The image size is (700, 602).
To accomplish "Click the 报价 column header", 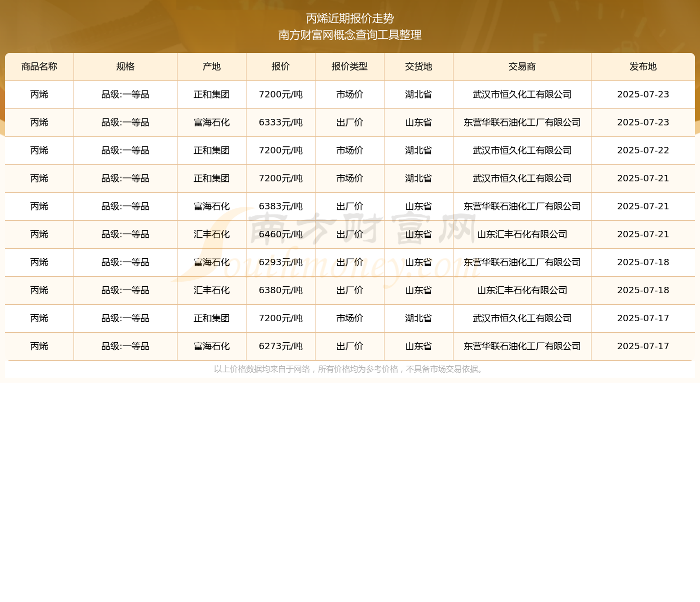I will [280, 66].
